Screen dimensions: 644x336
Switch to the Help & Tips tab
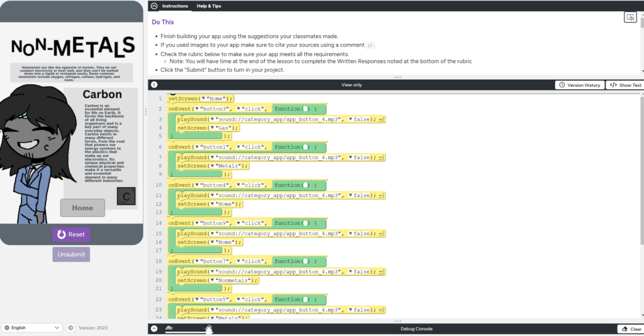[x=209, y=6]
